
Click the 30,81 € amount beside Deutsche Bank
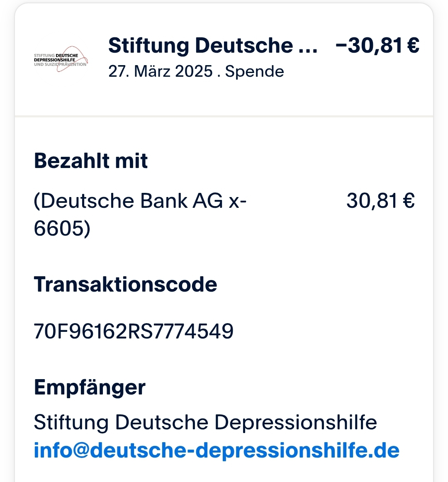tap(380, 201)
